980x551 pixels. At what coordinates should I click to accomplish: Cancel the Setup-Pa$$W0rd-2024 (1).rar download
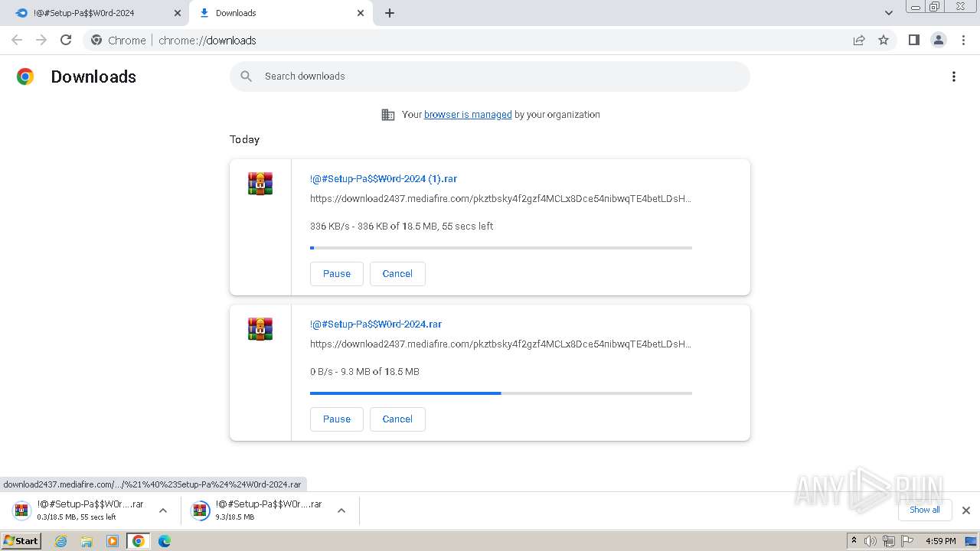point(397,274)
